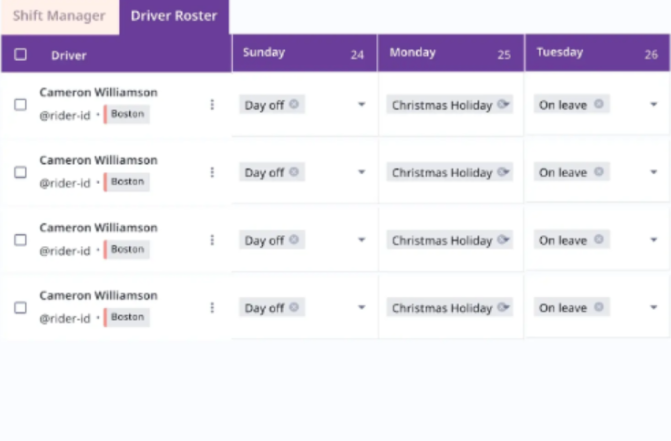Check the third driver row checkbox
The width and height of the screenshot is (671, 441).
21,240
